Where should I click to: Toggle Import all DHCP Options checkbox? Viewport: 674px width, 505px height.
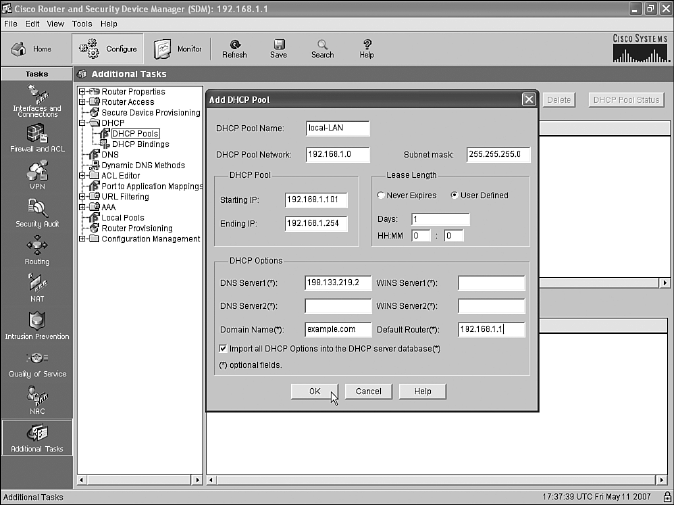tap(223, 349)
